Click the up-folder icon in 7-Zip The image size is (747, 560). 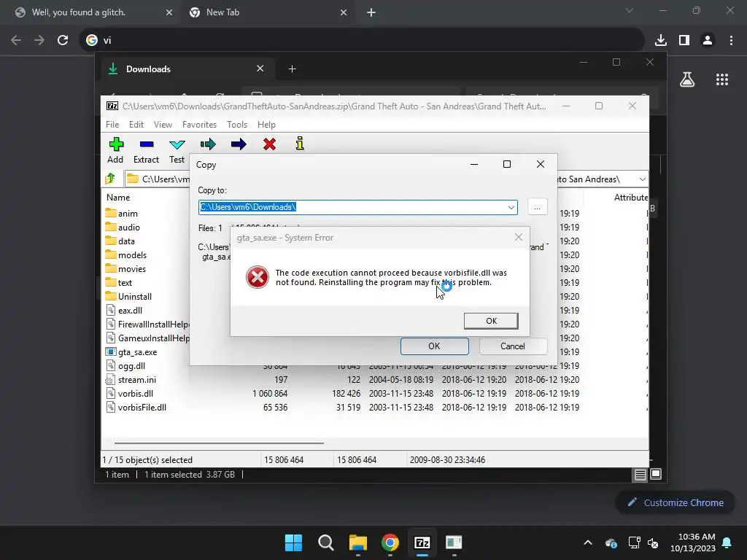(111, 179)
